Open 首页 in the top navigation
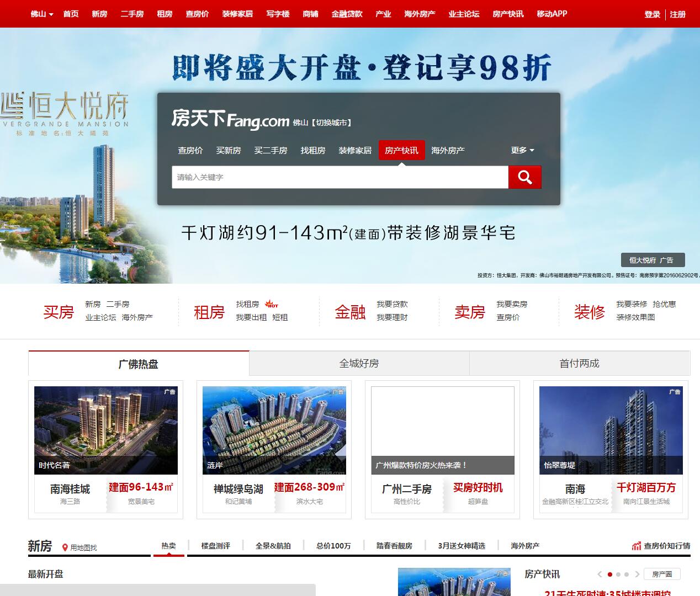 click(x=71, y=14)
